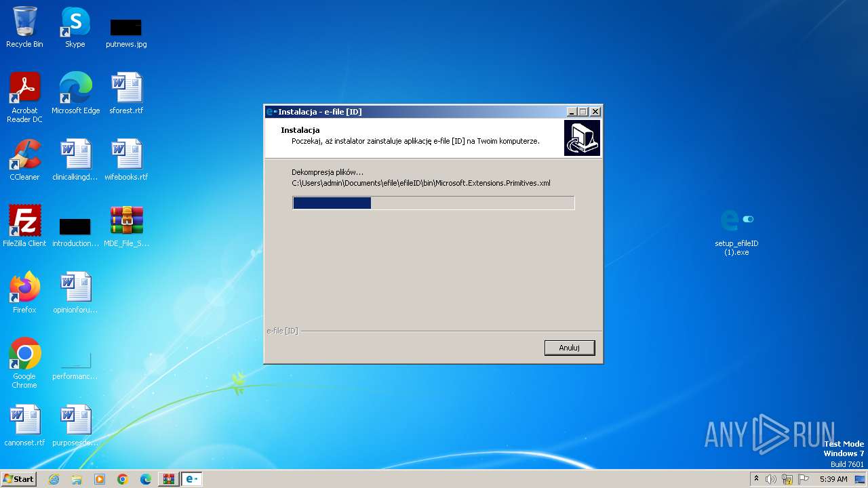Open volume control in system tray
The height and width of the screenshot is (488, 868).
point(771,479)
